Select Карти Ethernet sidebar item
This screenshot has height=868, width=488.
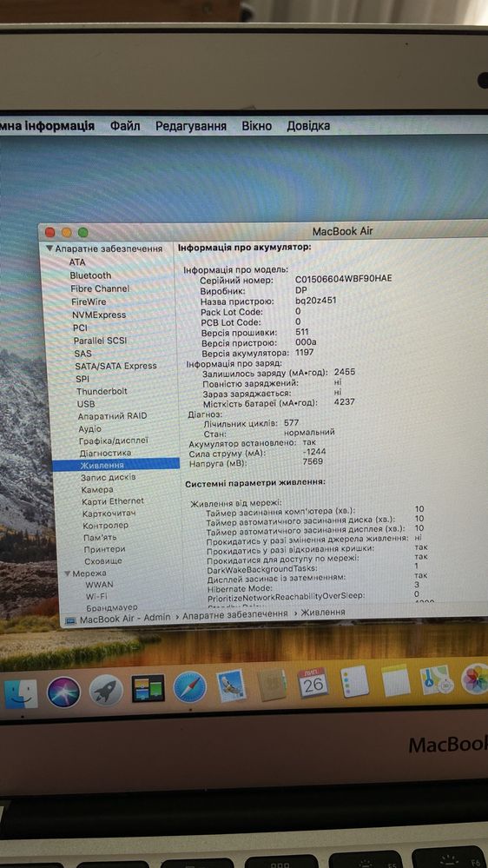coord(113,501)
